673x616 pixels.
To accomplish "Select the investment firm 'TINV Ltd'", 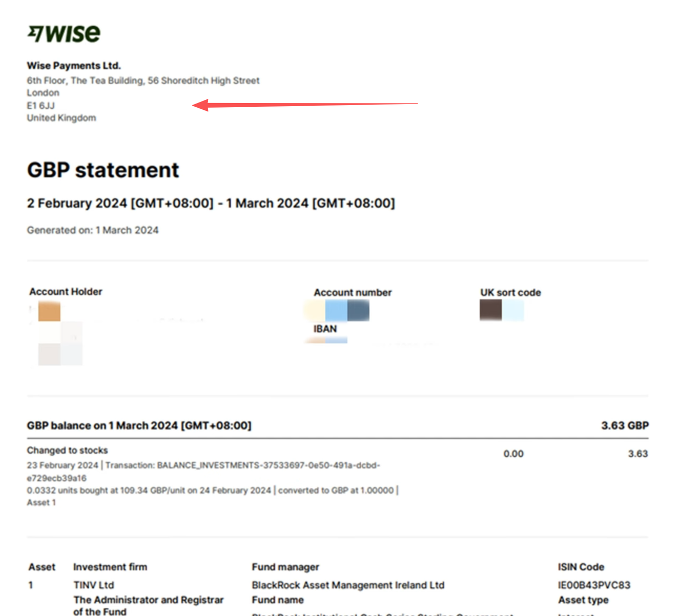I will pyautogui.click(x=94, y=585).
